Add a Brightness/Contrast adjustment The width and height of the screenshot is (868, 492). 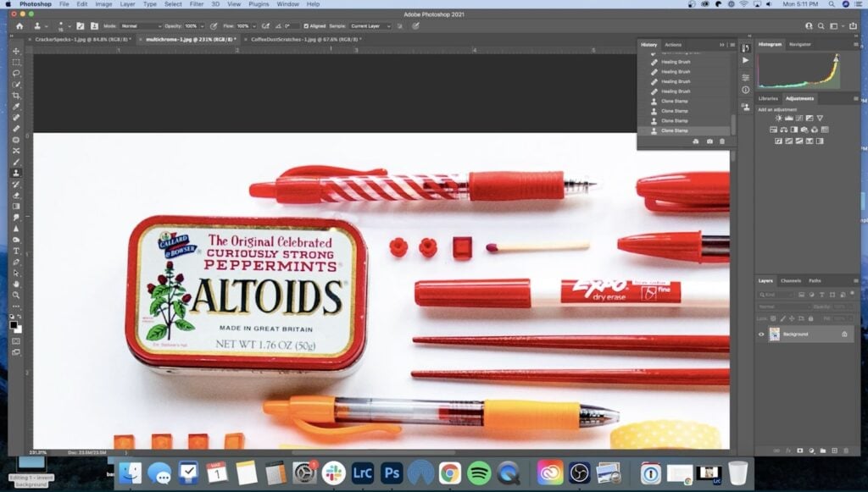778,119
